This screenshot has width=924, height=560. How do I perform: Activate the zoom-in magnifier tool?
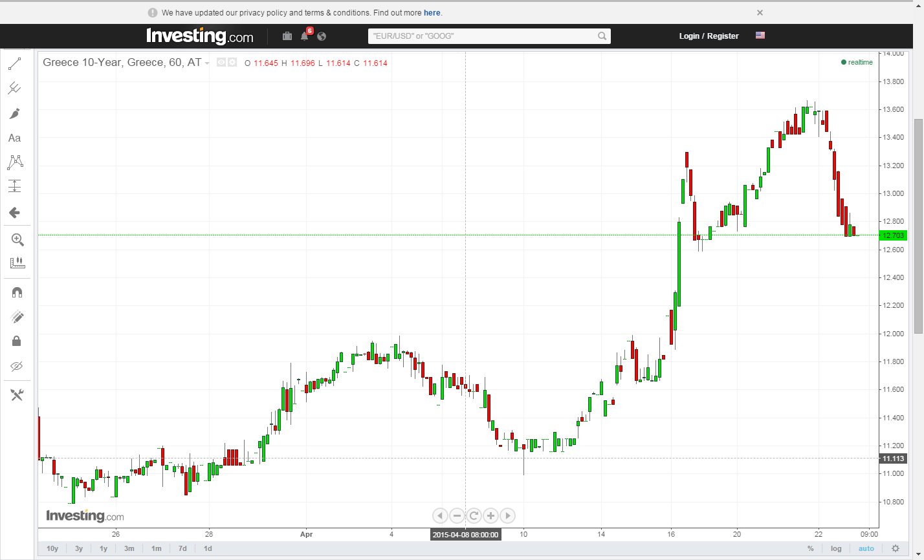coord(17,240)
